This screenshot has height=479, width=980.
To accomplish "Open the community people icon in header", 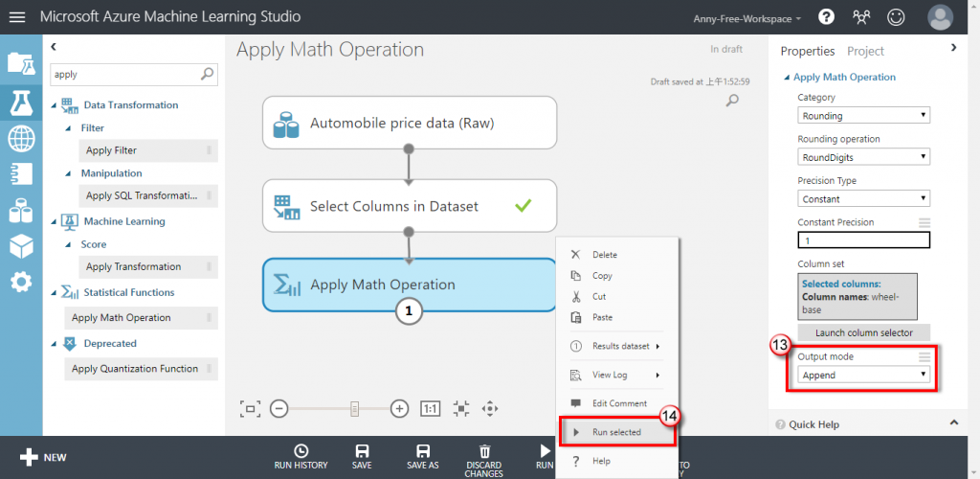I will 861,17.
